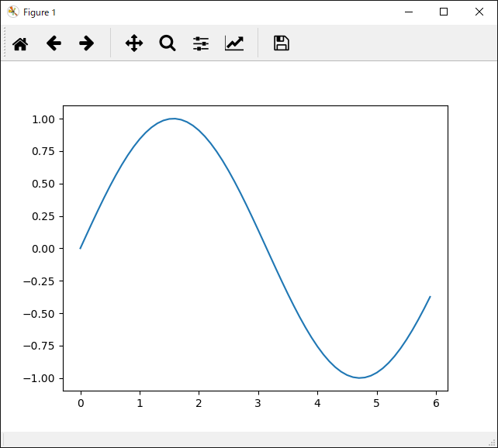
Task: Open the Configure subplots sliders icon
Action: pos(201,43)
